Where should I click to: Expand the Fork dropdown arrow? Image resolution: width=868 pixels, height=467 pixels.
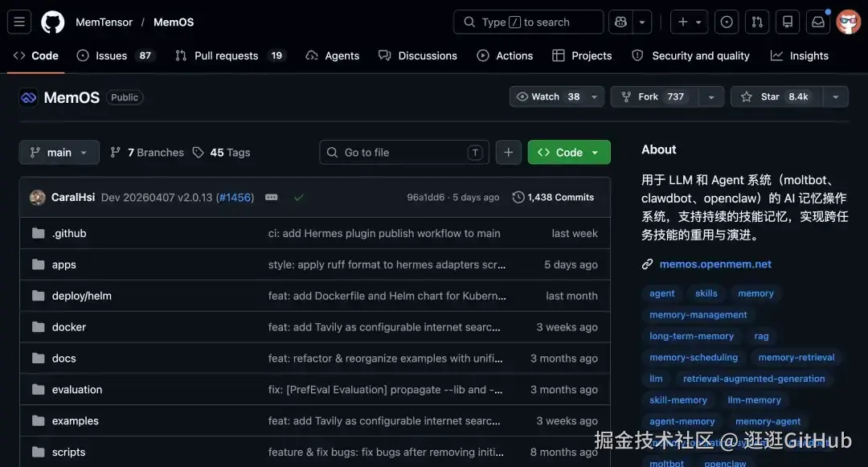(x=711, y=96)
